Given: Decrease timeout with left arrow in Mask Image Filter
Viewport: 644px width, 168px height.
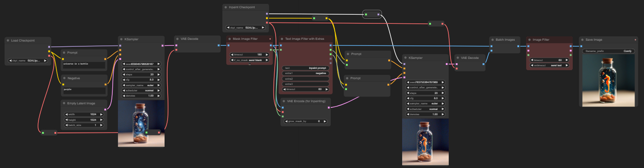Looking at the screenshot, I should 232,55.
